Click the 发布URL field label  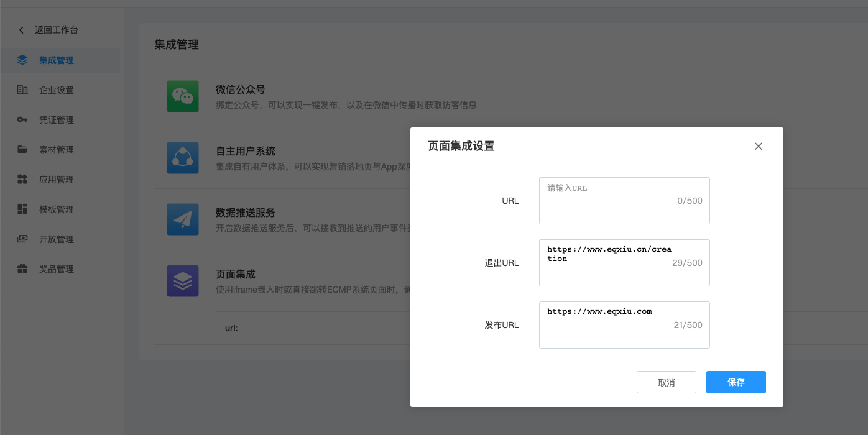[502, 325]
